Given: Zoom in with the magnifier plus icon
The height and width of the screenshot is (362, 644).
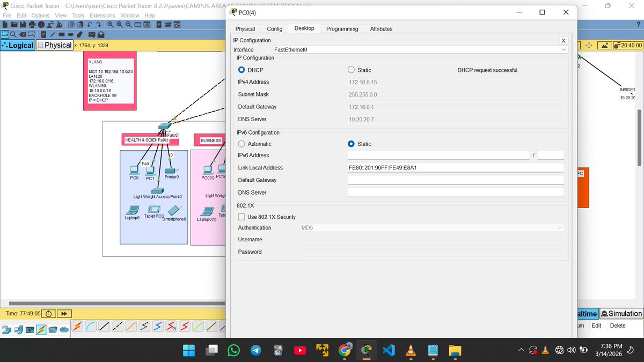Looking at the screenshot, I should pyautogui.click(x=111, y=25).
